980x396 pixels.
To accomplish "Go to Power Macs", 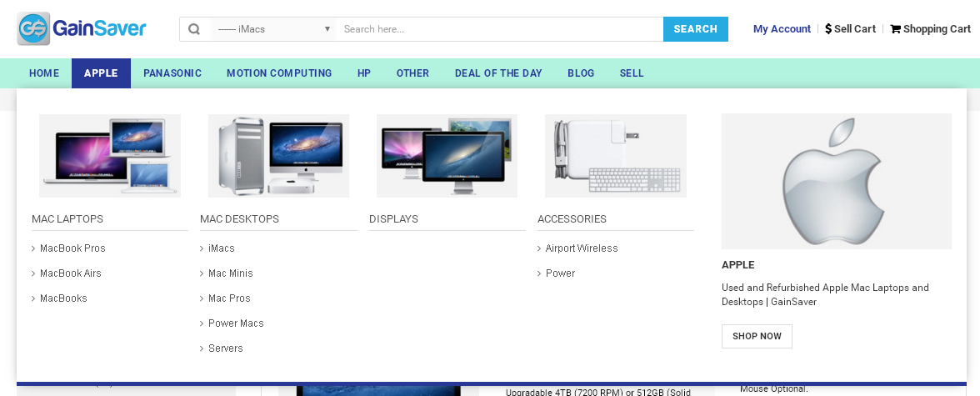I will (237, 323).
